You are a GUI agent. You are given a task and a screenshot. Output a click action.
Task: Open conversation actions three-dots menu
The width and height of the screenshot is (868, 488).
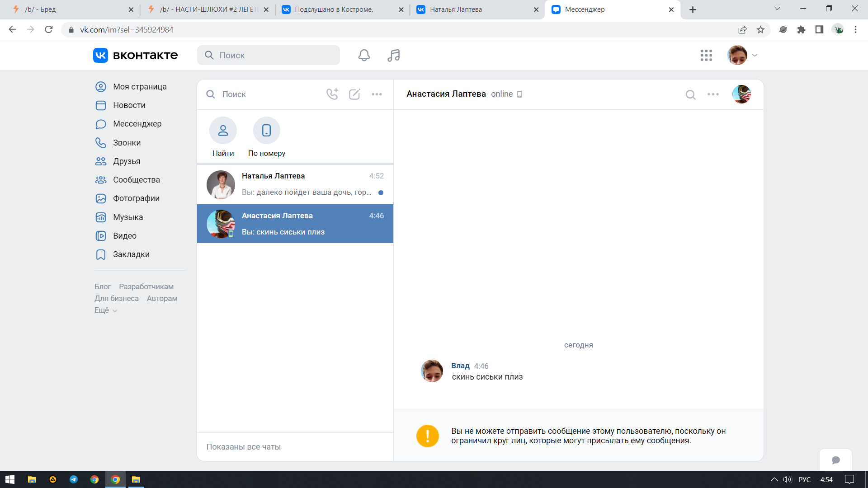[713, 94]
